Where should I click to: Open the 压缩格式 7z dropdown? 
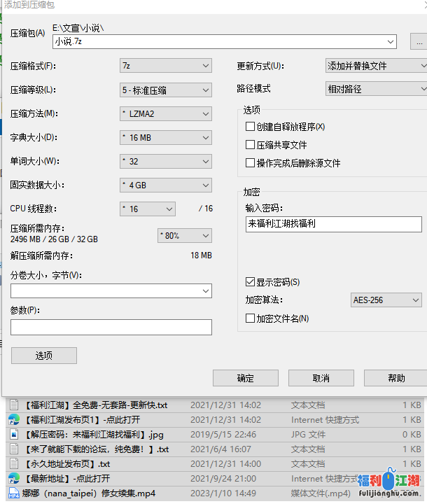(x=165, y=66)
